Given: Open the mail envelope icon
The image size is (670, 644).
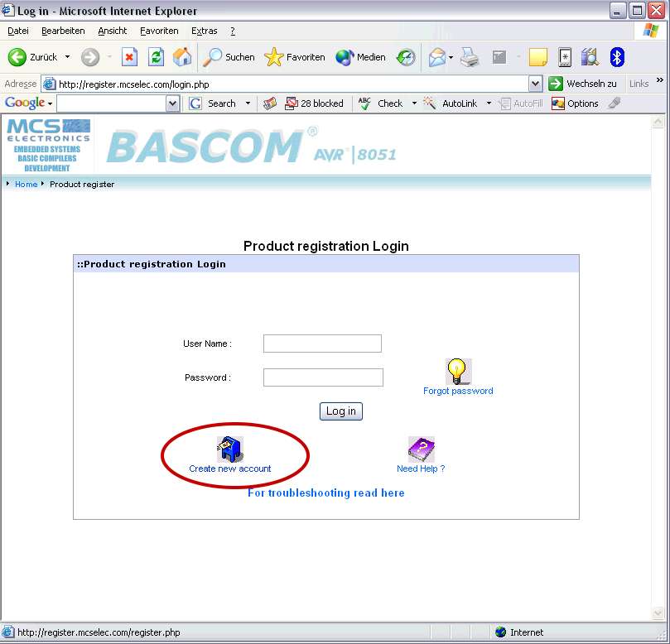Looking at the screenshot, I should 436,57.
